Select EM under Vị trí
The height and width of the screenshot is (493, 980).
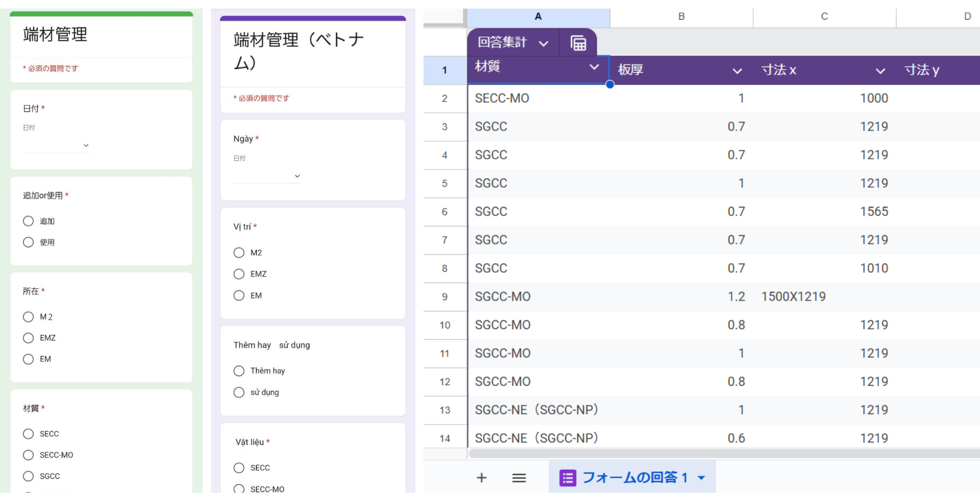[239, 295]
